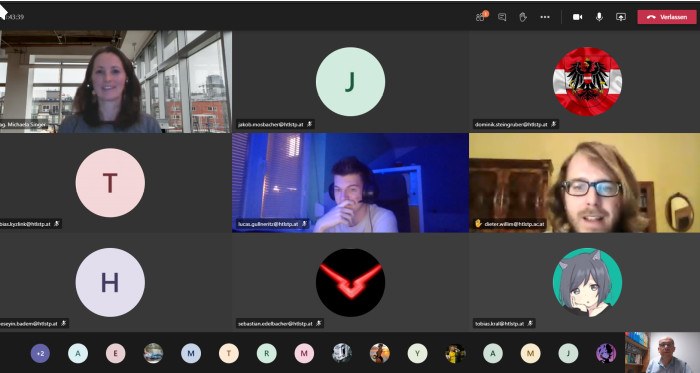Toggle the microphone in the toolbar
700x373 pixels.
pos(599,17)
